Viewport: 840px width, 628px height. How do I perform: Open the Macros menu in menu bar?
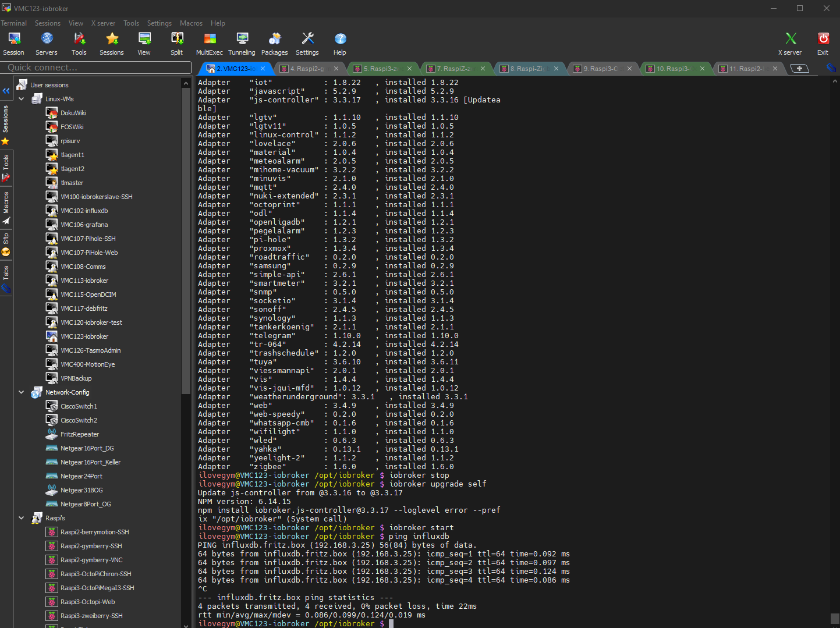[x=192, y=23]
